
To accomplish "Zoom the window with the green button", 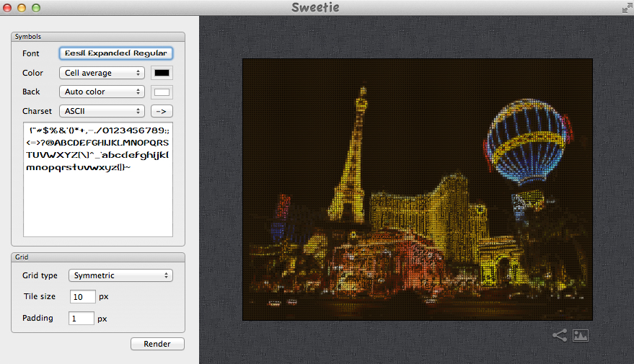I will tap(35, 8).
